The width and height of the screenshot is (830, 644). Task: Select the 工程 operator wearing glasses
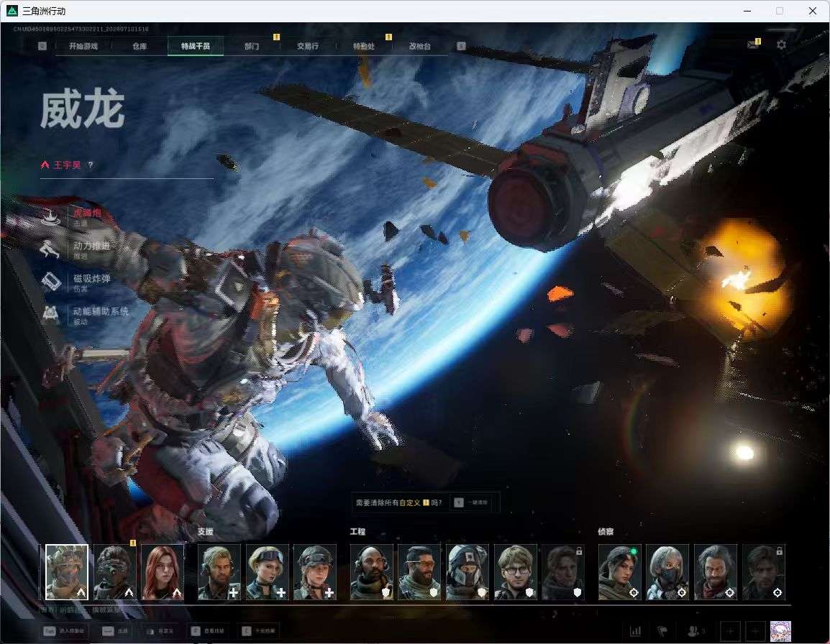point(516,572)
